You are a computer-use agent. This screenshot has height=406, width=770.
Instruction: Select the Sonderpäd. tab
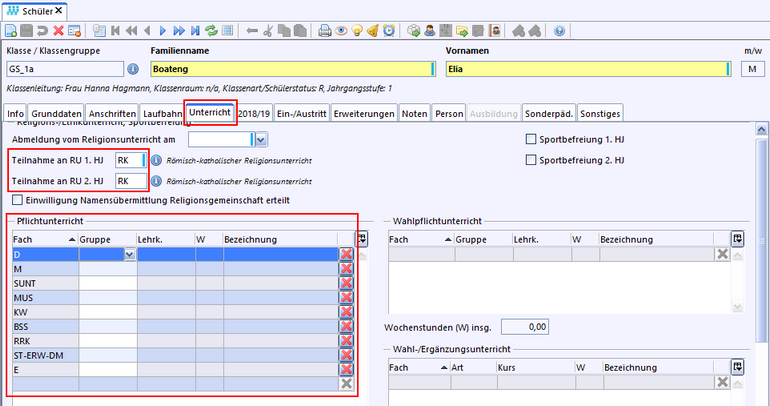(549, 113)
